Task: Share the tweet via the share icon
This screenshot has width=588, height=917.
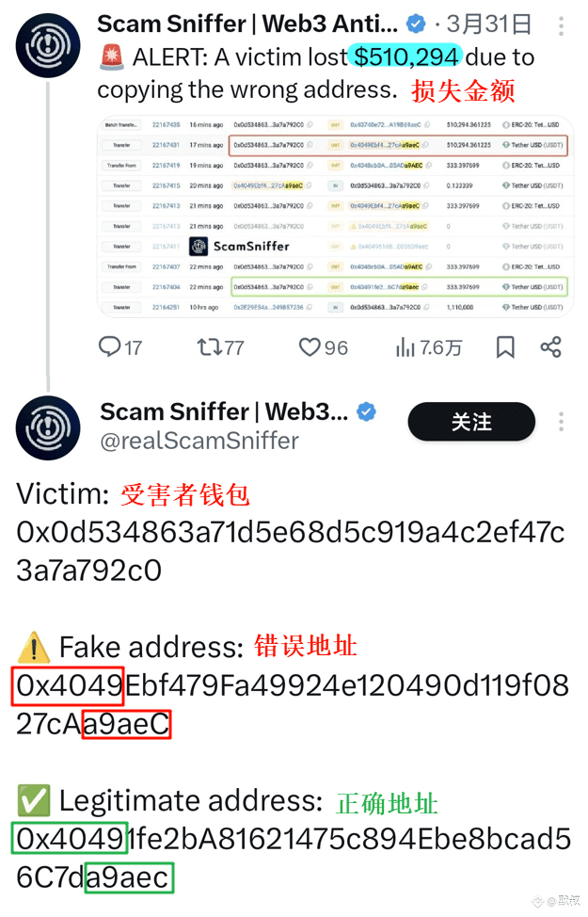Action: coord(550,346)
